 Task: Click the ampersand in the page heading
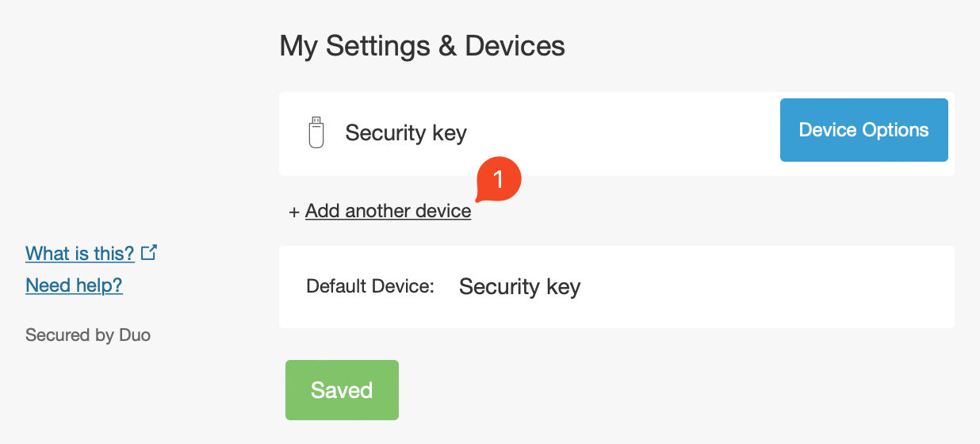446,46
